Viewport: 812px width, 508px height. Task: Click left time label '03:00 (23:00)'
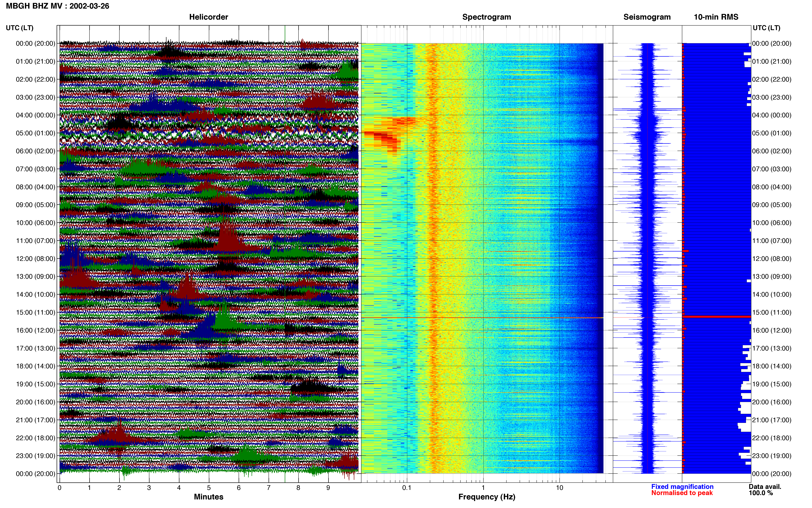tap(36, 97)
